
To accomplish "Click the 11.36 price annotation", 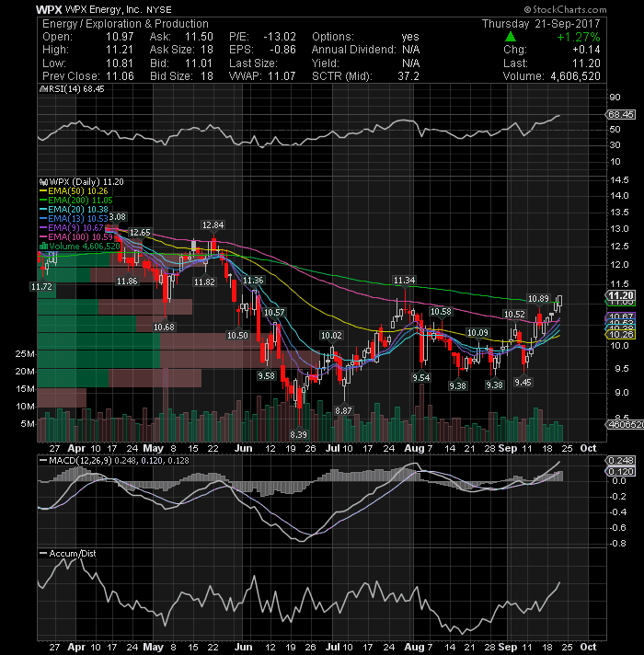I will point(253,281).
